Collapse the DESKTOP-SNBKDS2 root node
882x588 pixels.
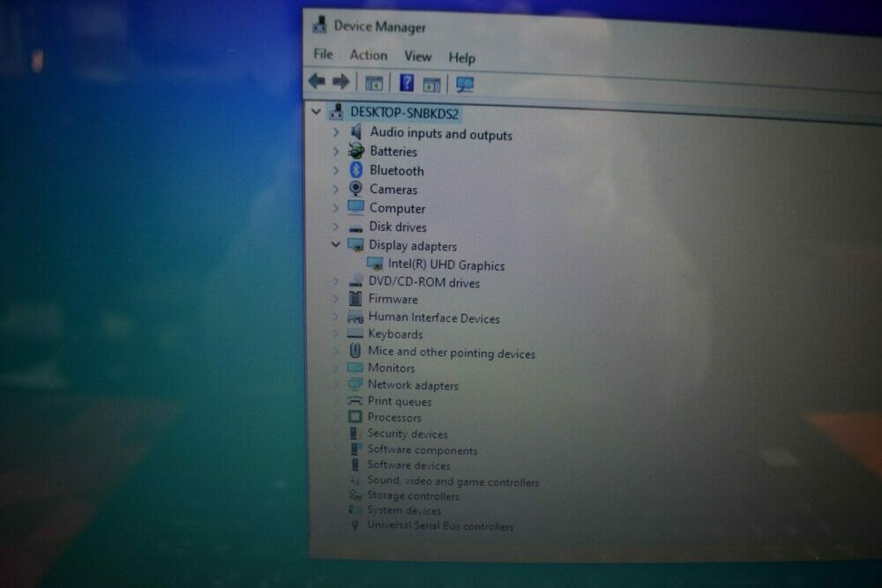click(x=316, y=111)
